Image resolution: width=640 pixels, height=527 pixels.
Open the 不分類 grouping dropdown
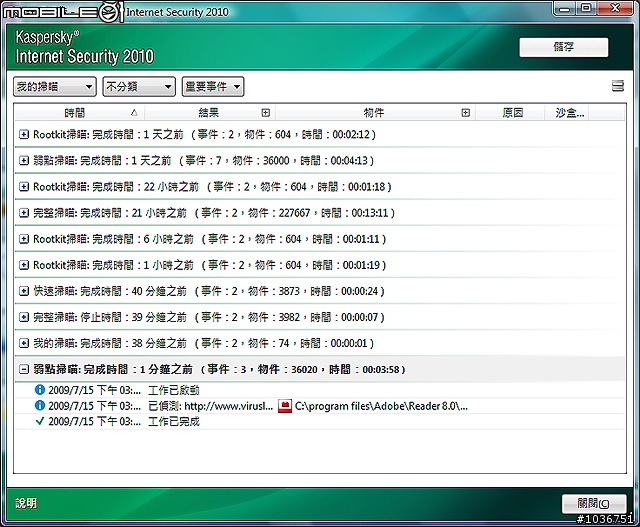coord(139,87)
